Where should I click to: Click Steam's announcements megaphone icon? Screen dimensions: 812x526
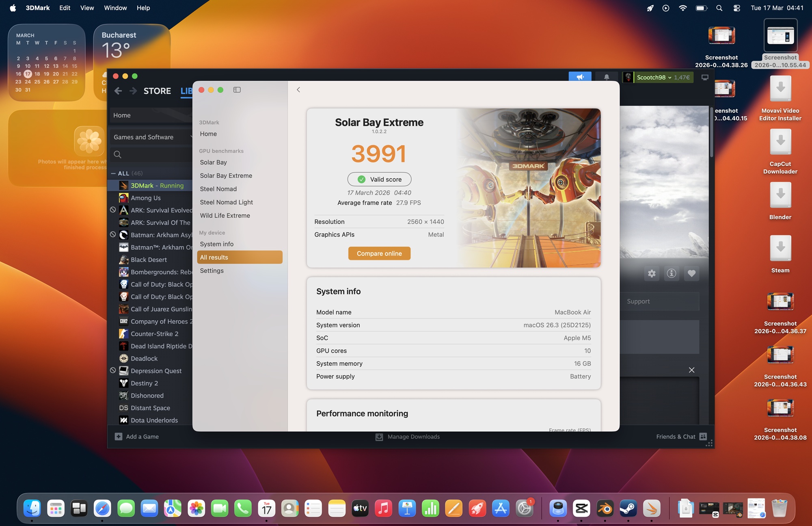point(580,77)
